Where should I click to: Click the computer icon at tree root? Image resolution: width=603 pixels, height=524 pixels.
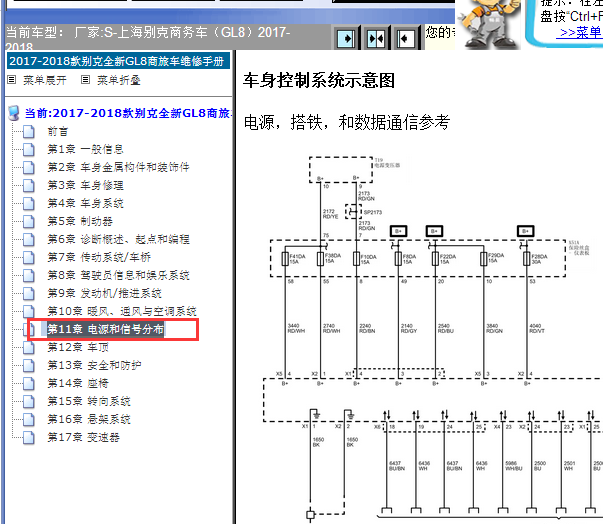coord(14,113)
